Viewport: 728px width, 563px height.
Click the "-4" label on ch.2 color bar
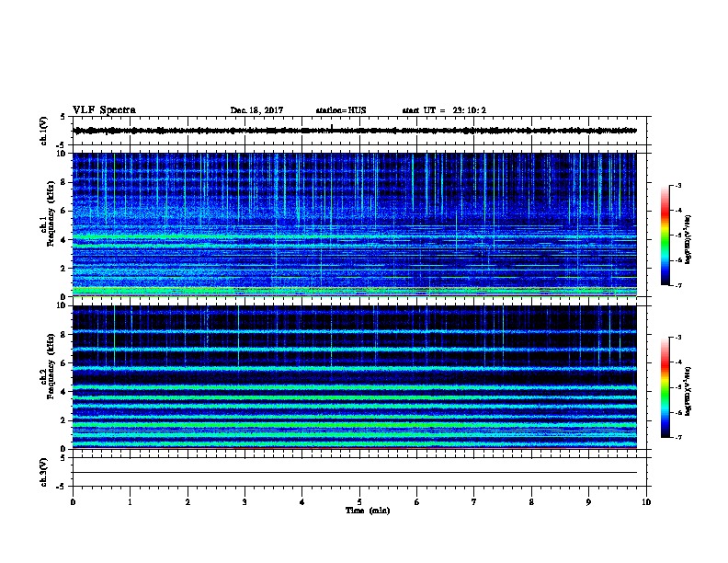pyautogui.click(x=677, y=362)
